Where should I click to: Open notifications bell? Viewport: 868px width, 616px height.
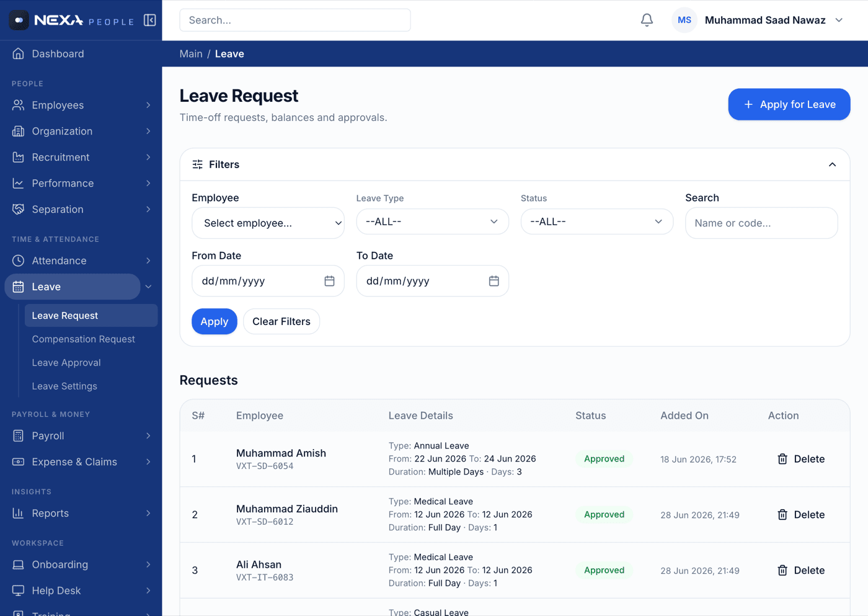coord(647,20)
